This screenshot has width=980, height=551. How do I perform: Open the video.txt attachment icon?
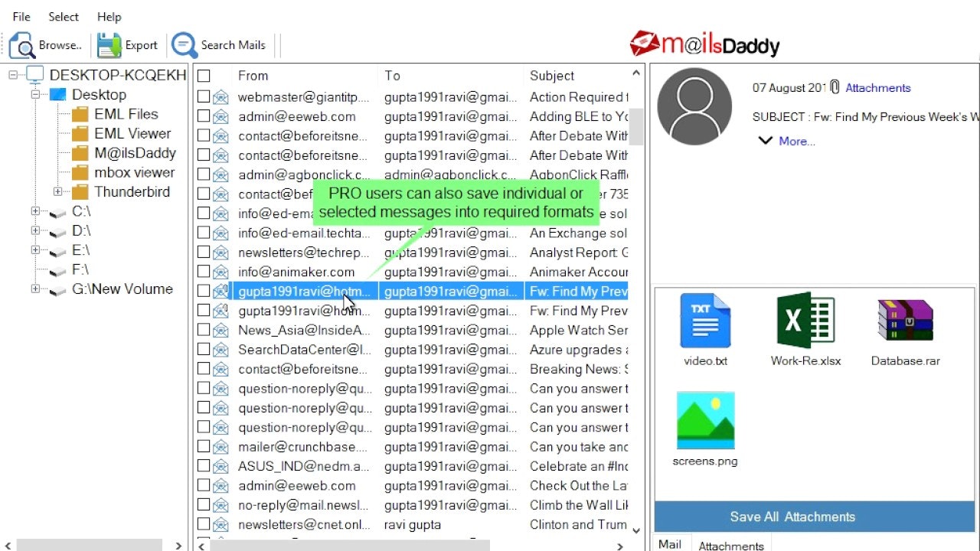(704, 321)
